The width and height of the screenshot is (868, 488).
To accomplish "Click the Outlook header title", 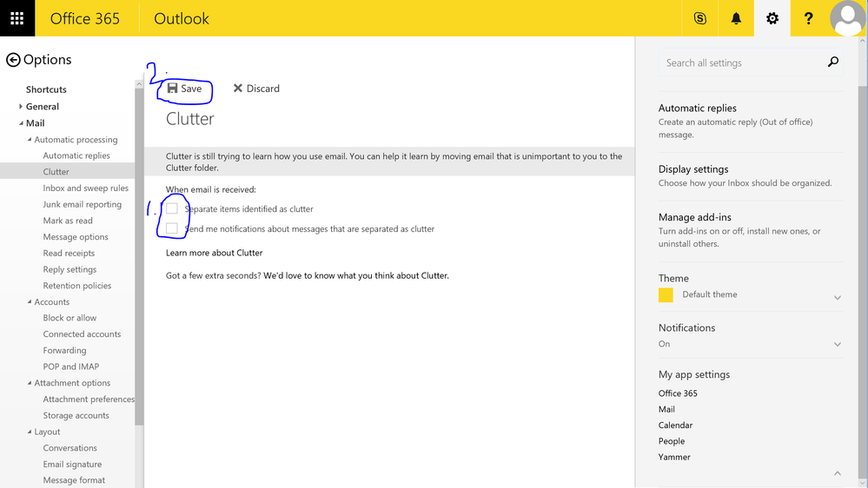I will pyautogui.click(x=182, y=18).
